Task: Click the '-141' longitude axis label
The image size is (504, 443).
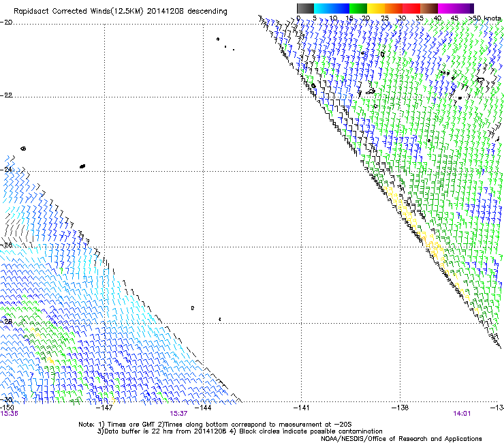Action: (x=302, y=408)
